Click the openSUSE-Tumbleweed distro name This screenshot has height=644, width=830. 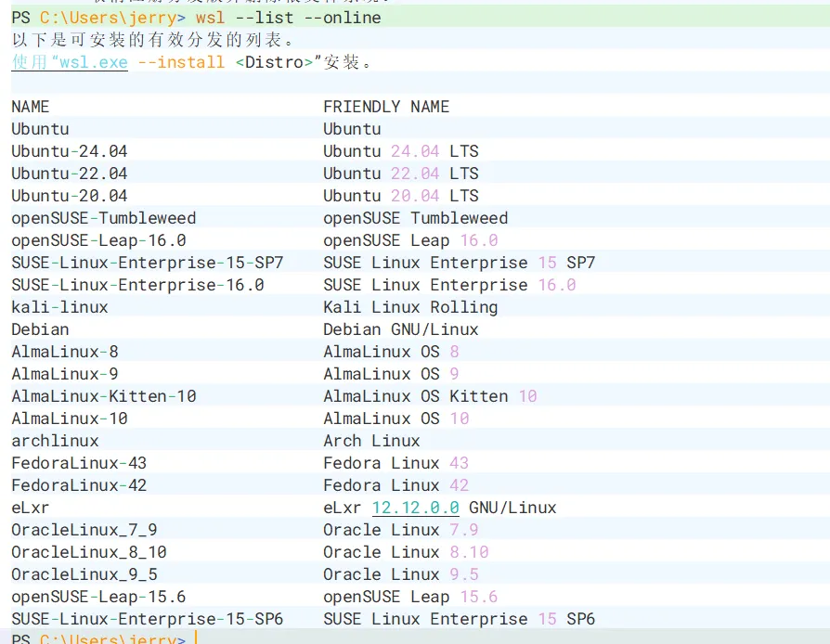104,218
